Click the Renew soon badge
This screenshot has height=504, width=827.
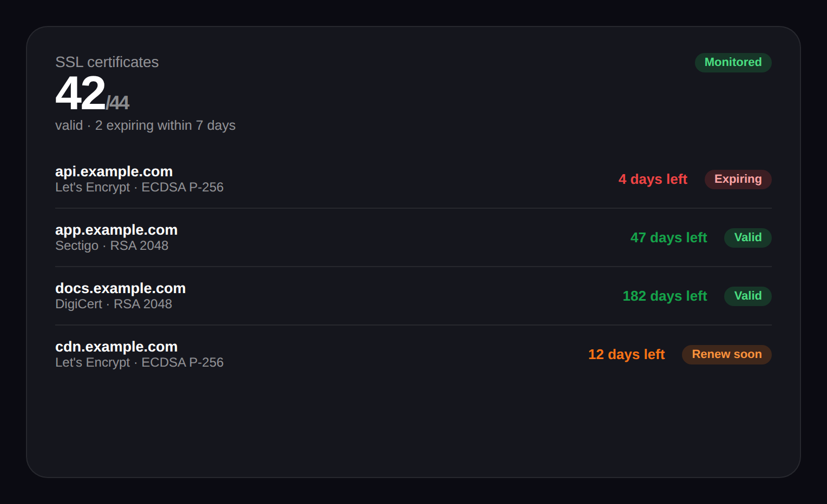[x=726, y=354]
